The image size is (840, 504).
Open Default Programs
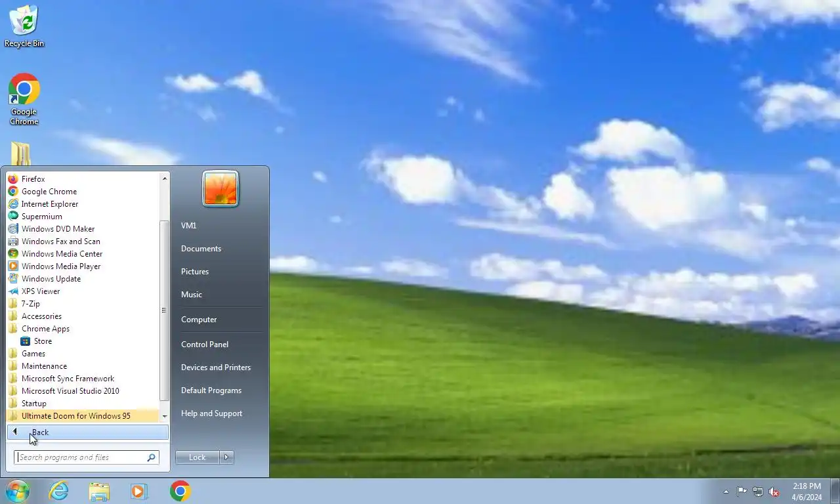coord(219,390)
